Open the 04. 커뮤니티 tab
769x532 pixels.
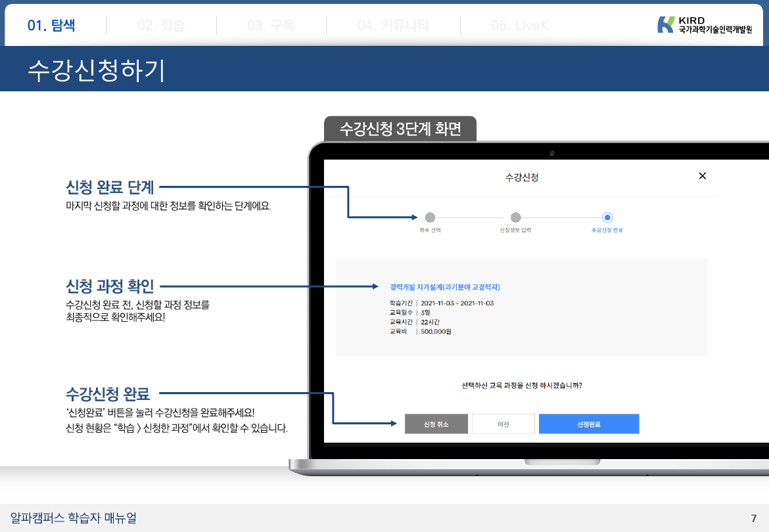(x=393, y=26)
